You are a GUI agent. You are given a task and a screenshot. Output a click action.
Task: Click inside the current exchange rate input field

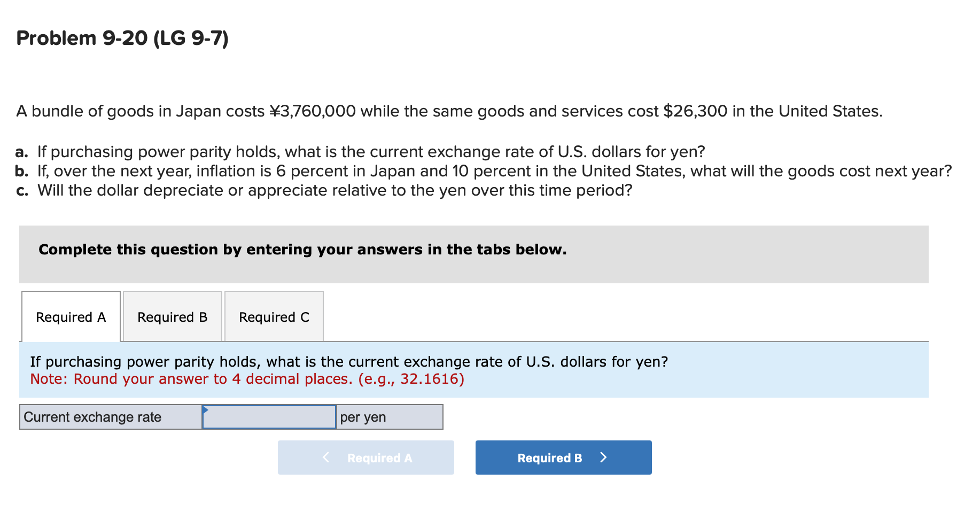coord(269,417)
